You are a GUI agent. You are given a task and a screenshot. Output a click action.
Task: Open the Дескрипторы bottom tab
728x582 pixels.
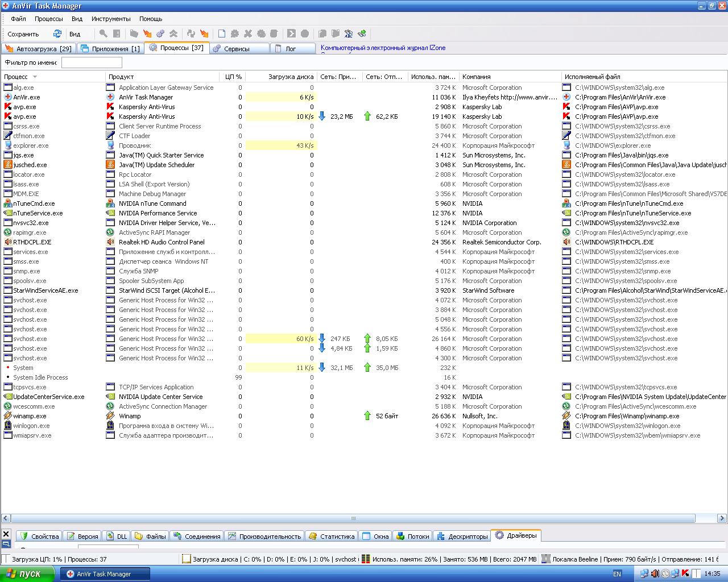(462, 536)
